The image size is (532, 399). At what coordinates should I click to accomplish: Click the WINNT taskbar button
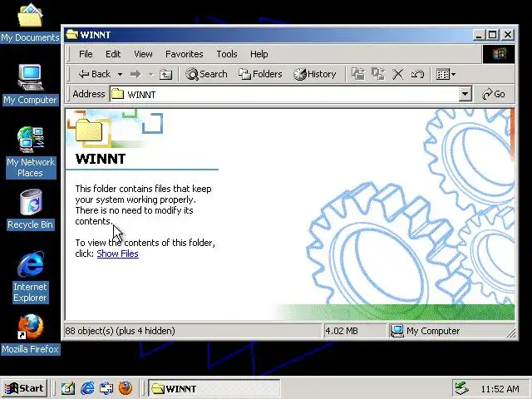tap(214, 388)
